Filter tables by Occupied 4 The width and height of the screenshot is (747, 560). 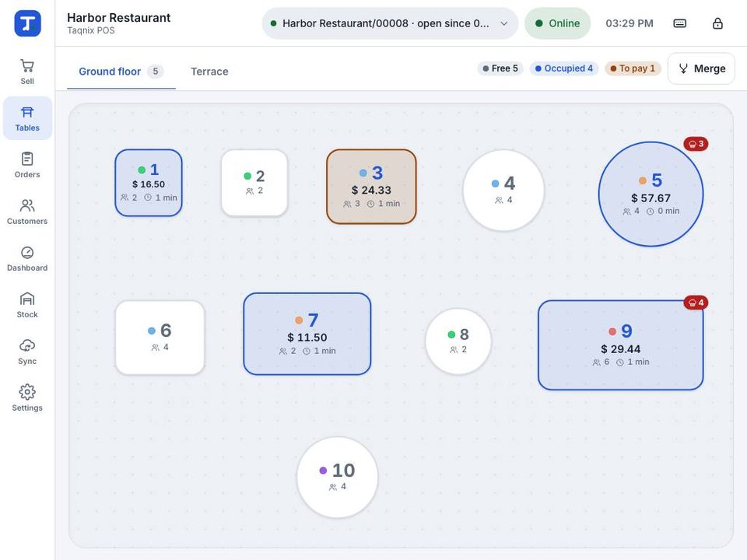click(x=564, y=68)
